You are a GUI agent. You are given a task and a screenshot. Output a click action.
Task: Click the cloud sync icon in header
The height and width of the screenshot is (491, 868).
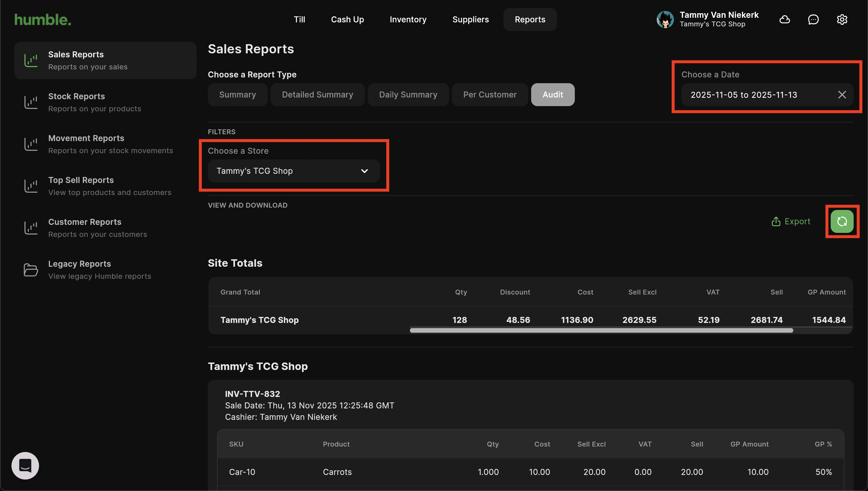click(785, 20)
